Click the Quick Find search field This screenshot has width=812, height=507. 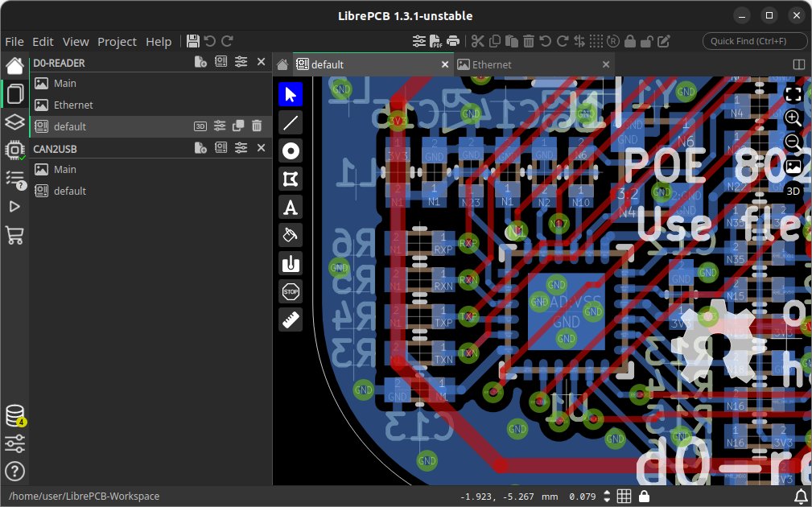click(754, 41)
